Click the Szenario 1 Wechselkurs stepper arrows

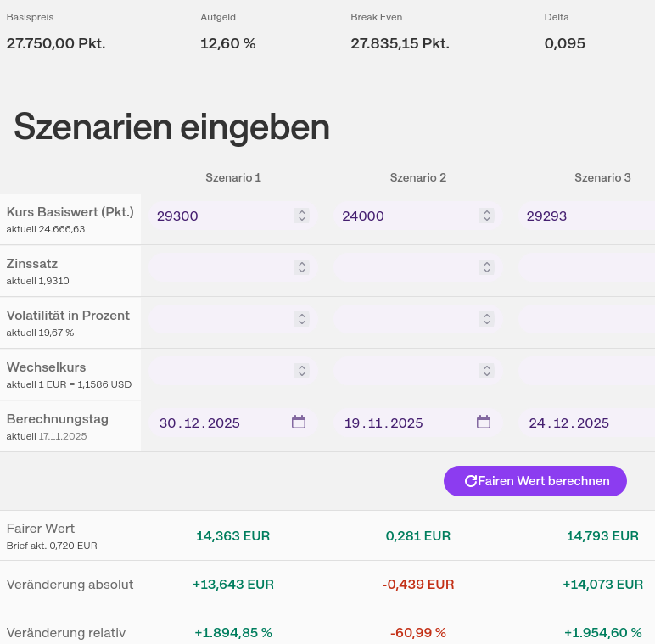[302, 371]
